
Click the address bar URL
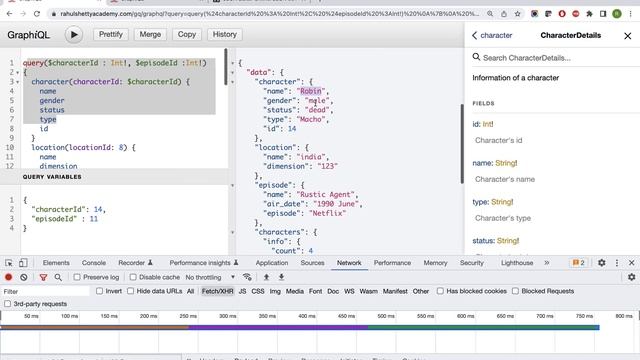[x=269, y=14]
